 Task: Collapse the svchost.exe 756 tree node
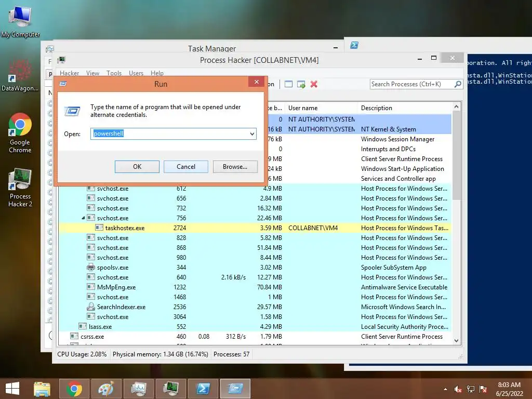(83, 218)
